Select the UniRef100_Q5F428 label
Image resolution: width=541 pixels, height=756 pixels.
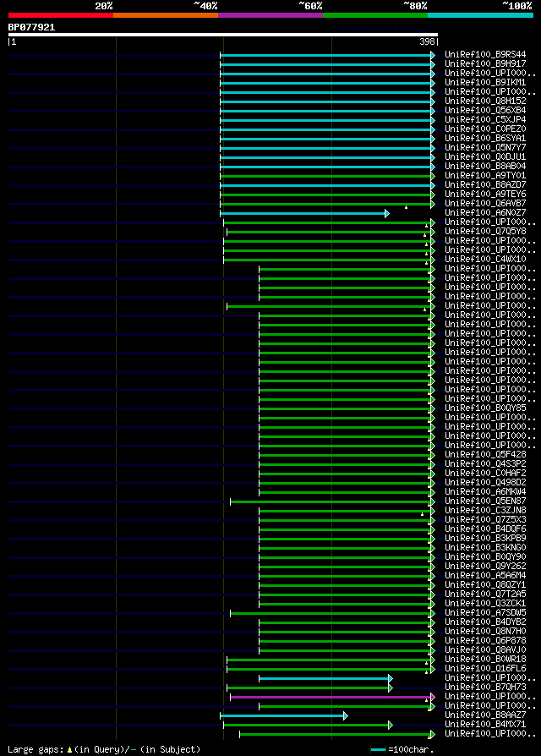[x=485, y=455]
